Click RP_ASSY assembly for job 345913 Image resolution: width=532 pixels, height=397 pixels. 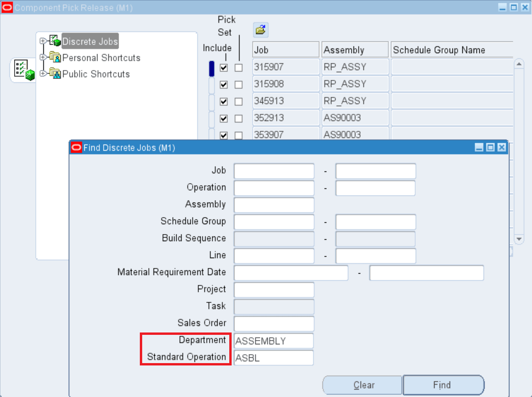click(355, 101)
